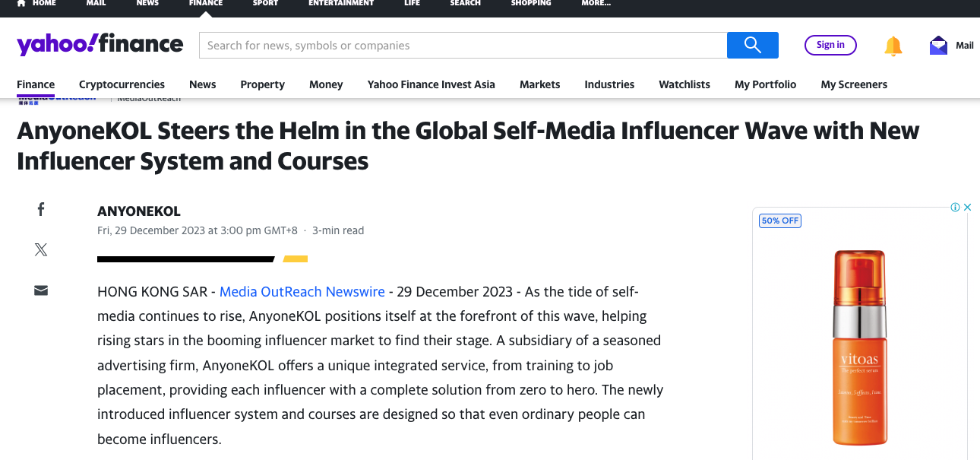Open ENTERTAINMENT in the top bar
This screenshot has width=980, height=460.
(341, 3)
